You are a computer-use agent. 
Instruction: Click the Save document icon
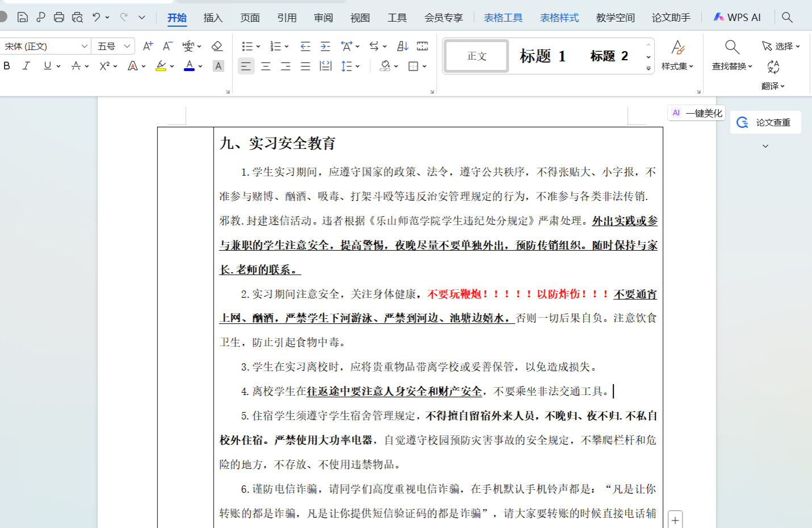click(23, 17)
